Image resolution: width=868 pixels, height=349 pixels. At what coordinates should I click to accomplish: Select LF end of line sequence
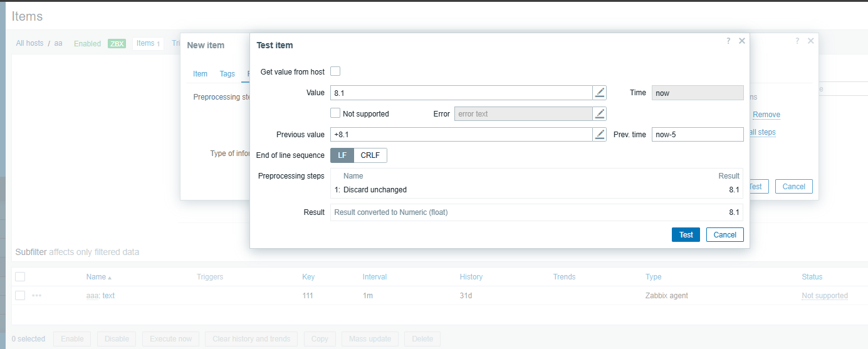(x=342, y=155)
